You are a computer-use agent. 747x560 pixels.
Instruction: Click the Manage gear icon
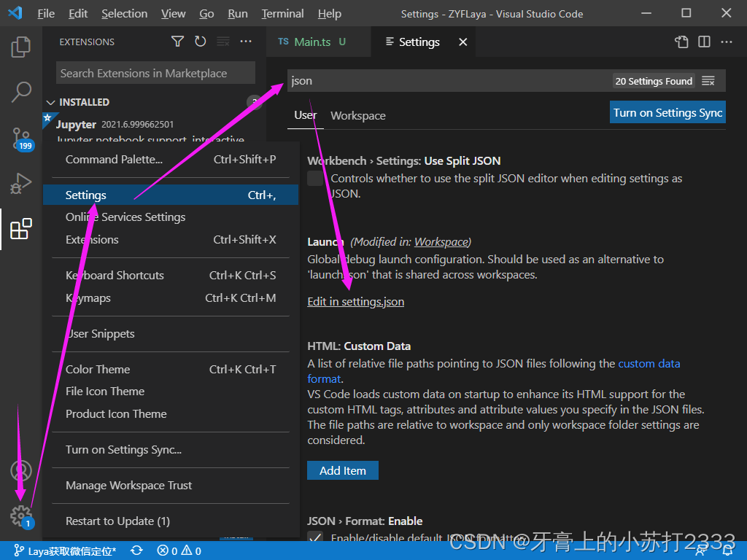click(x=21, y=516)
